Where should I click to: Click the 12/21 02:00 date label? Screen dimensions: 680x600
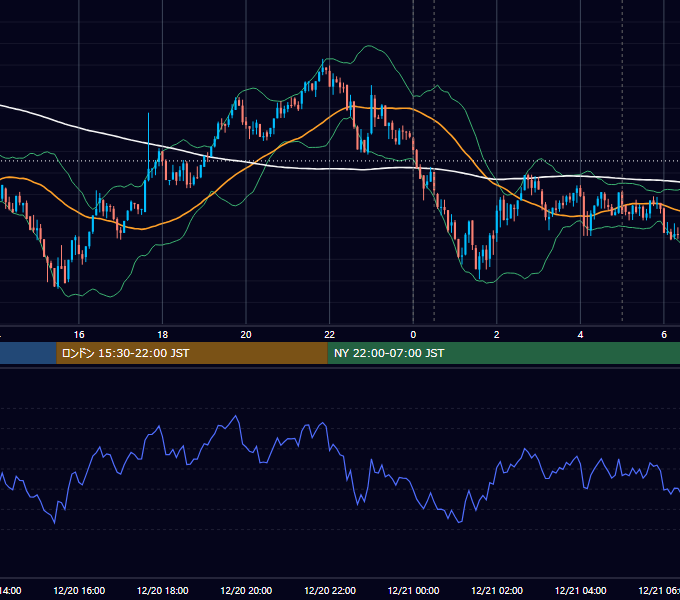coord(497,590)
